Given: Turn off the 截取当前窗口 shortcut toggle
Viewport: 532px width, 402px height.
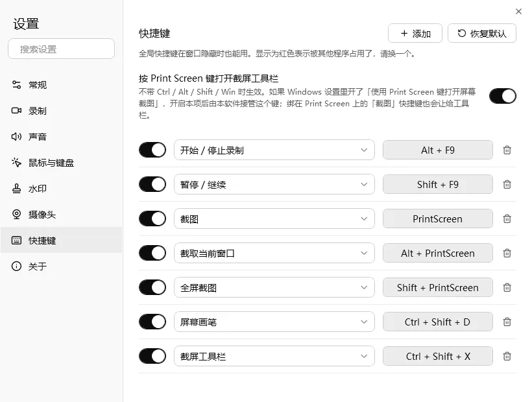Looking at the screenshot, I should coord(152,253).
